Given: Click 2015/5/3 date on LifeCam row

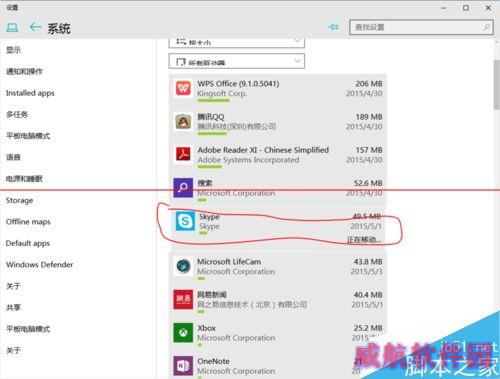Looking at the screenshot, I should 366,271.
